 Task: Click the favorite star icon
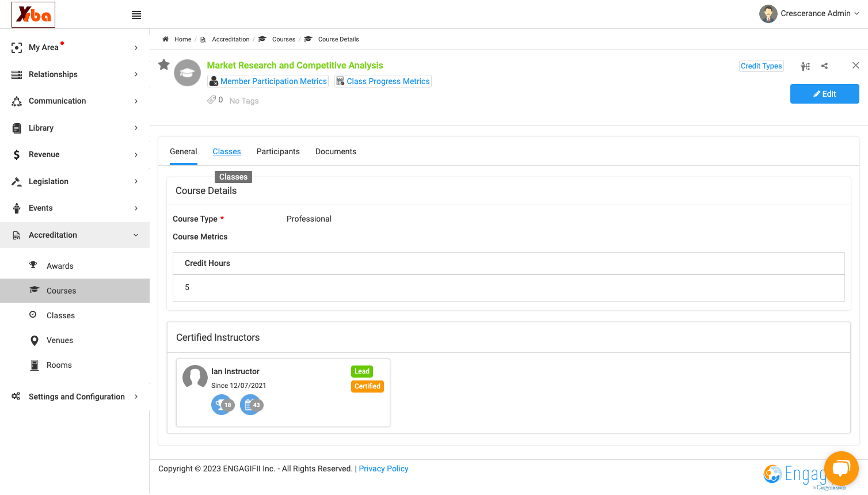point(164,64)
